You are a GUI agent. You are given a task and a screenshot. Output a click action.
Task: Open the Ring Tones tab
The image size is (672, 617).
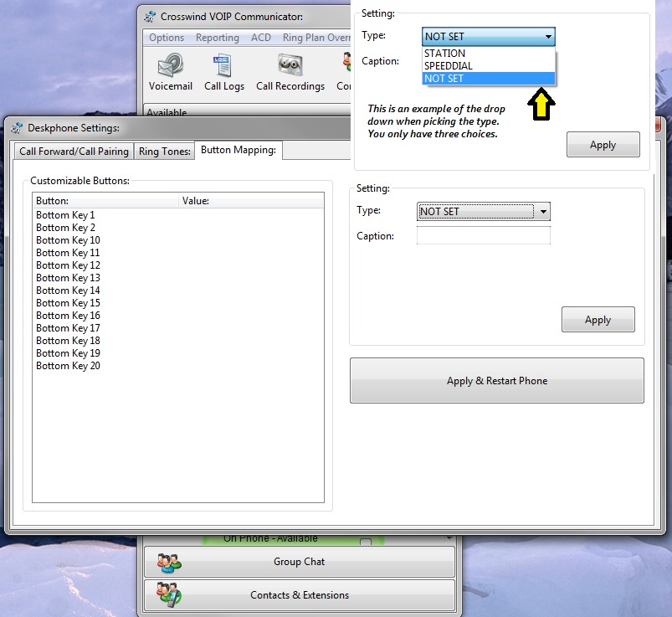click(165, 152)
